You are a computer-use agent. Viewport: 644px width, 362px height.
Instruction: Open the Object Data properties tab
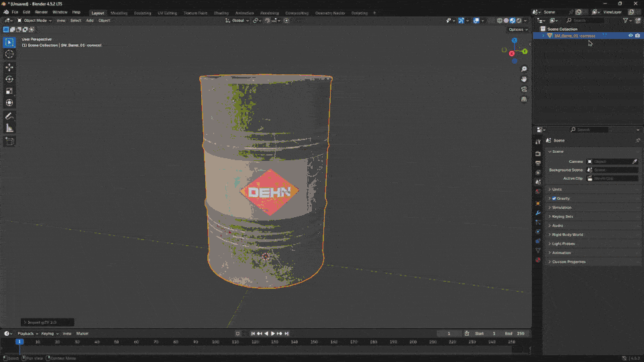pyautogui.click(x=538, y=250)
